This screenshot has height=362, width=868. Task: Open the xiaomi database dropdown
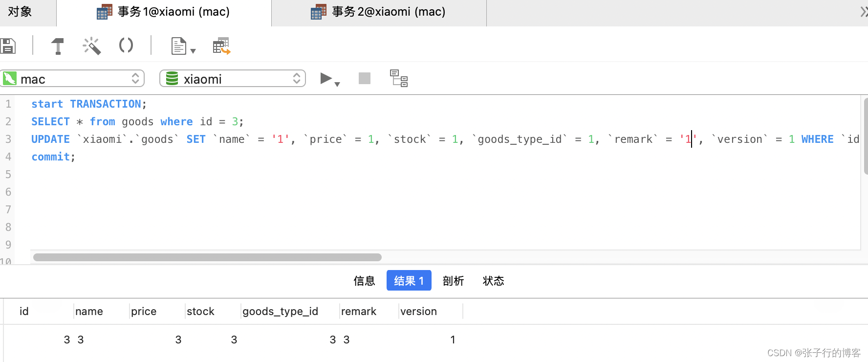[x=233, y=78]
